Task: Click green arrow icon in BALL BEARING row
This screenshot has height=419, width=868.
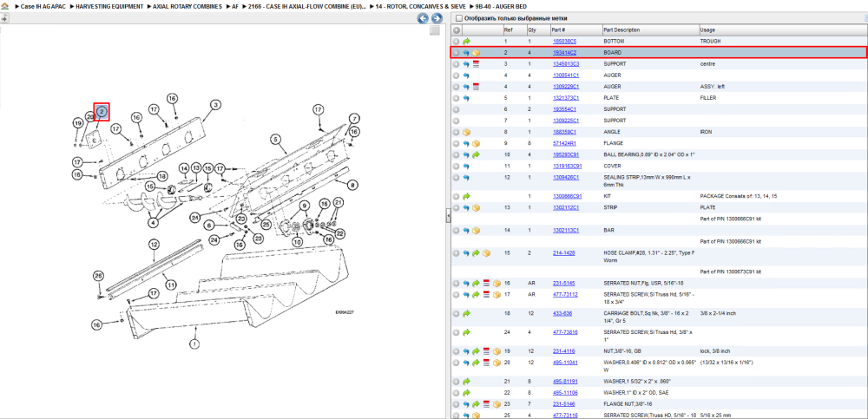Action: [476, 154]
